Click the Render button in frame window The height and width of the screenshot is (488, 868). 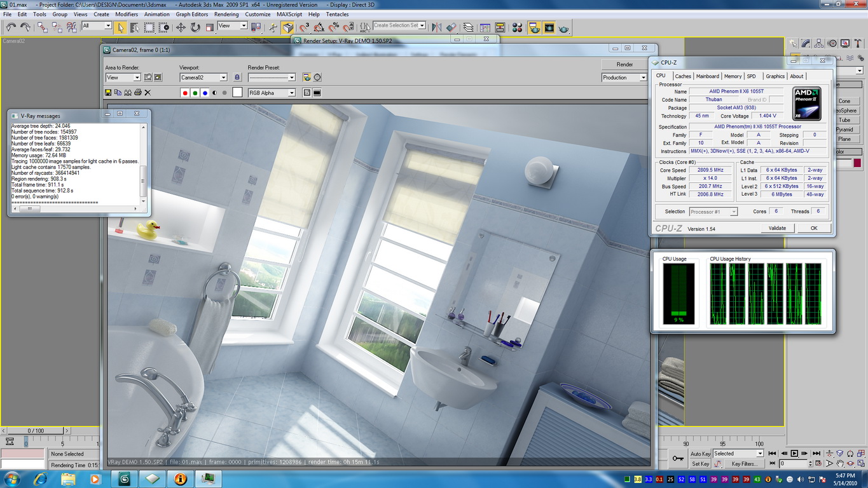coord(624,64)
